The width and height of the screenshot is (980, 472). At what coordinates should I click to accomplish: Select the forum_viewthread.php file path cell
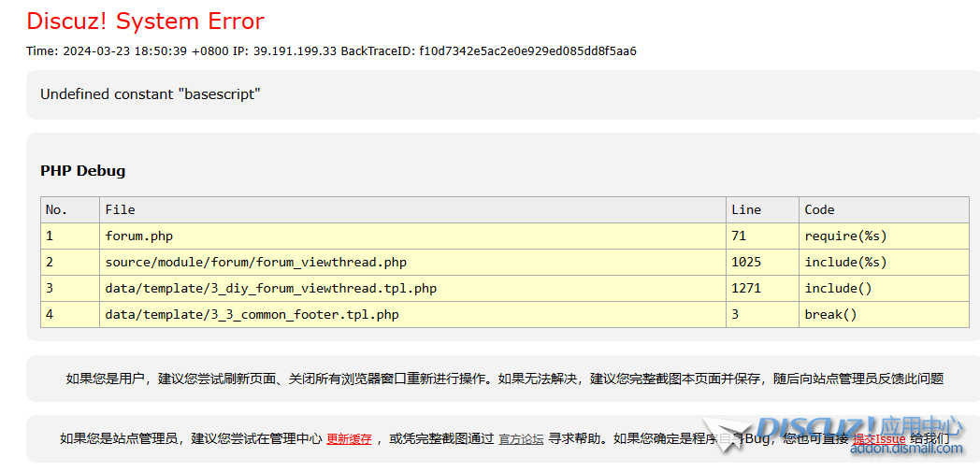pos(255,263)
